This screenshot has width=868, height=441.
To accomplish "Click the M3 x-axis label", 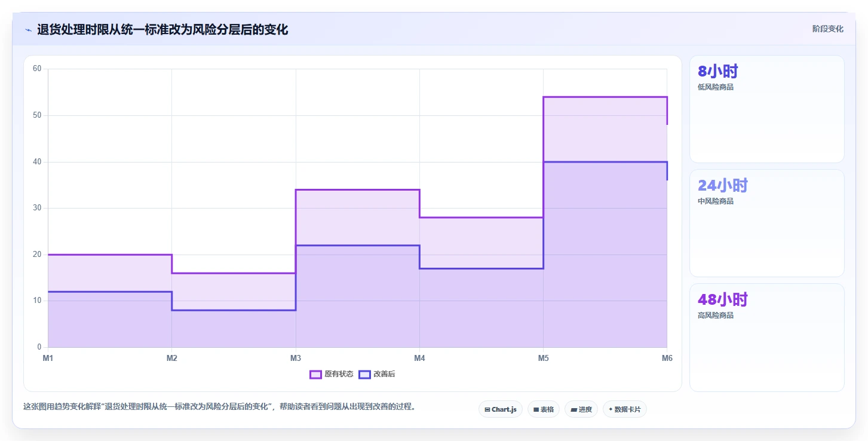I will tap(295, 358).
